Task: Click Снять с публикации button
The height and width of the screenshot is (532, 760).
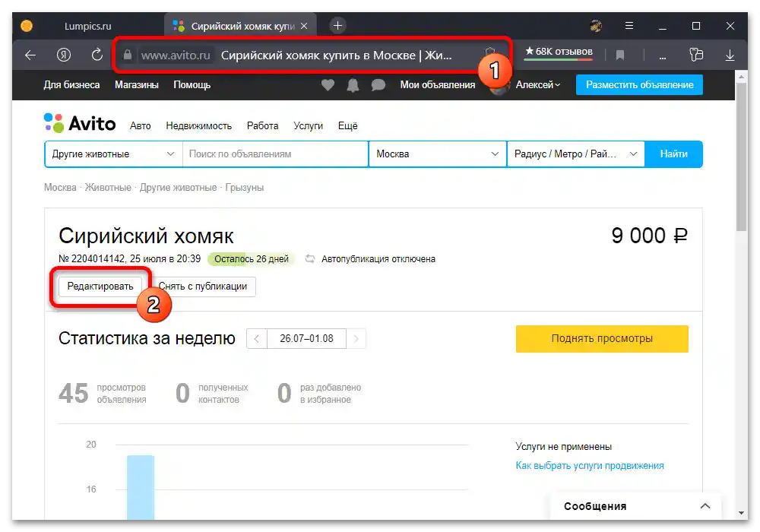Action: [203, 287]
